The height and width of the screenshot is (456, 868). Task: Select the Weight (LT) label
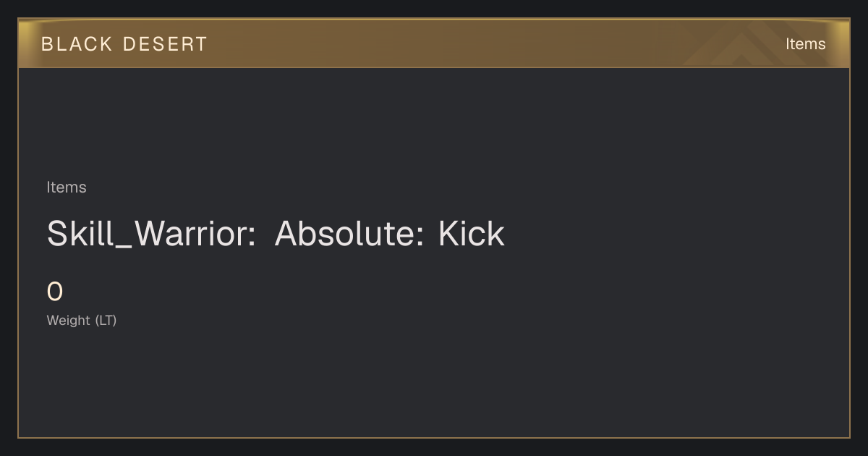(82, 320)
